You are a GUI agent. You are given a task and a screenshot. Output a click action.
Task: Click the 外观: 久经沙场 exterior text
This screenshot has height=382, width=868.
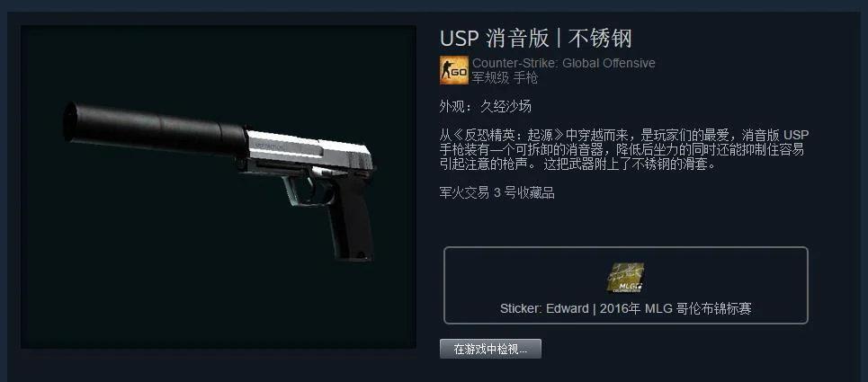click(486, 107)
